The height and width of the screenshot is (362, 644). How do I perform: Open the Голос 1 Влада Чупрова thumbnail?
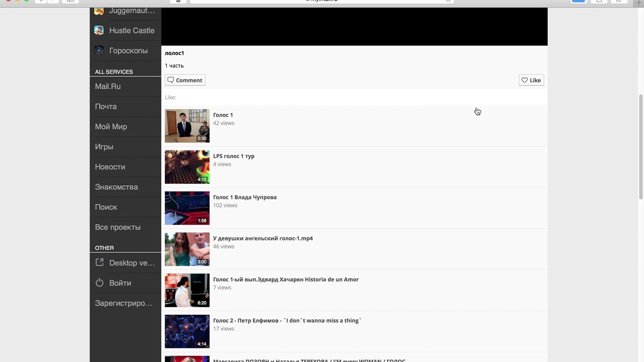(187, 208)
